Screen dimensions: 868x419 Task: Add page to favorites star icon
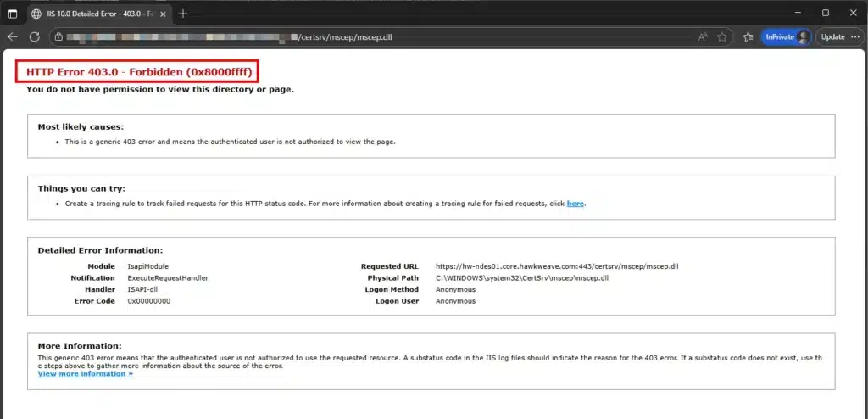(721, 37)
